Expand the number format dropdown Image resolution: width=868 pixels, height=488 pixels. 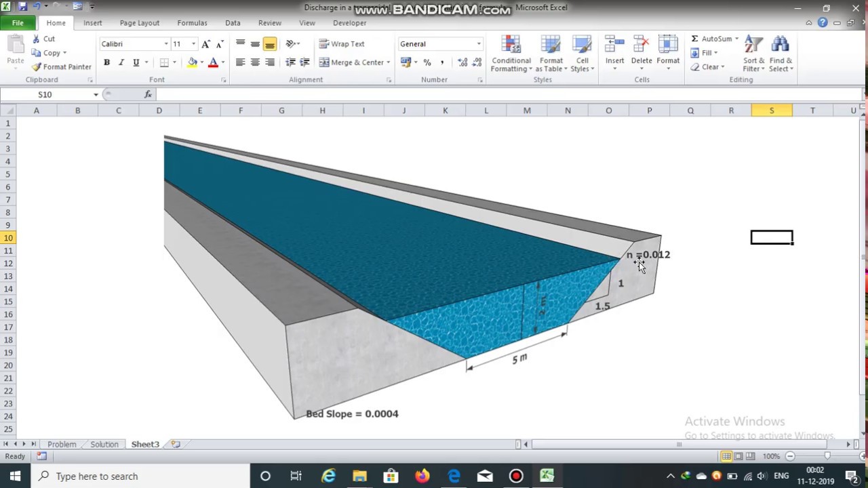coord(479,44)
